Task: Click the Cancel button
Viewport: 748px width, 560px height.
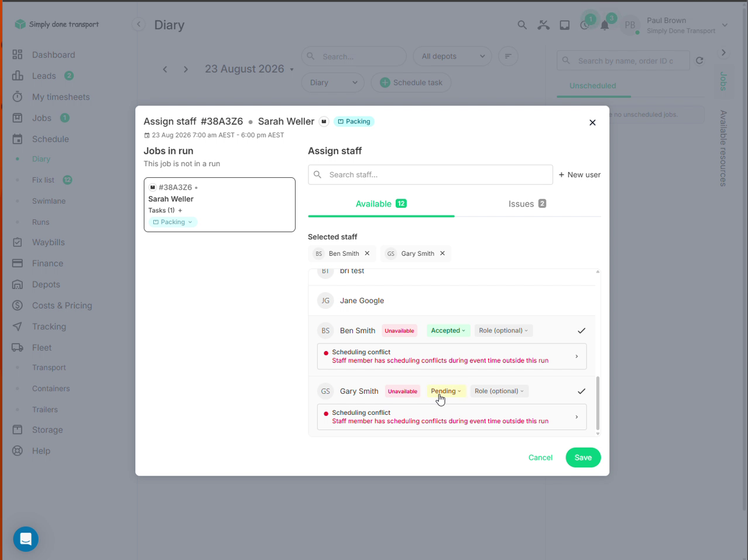Action: [540, 458]
